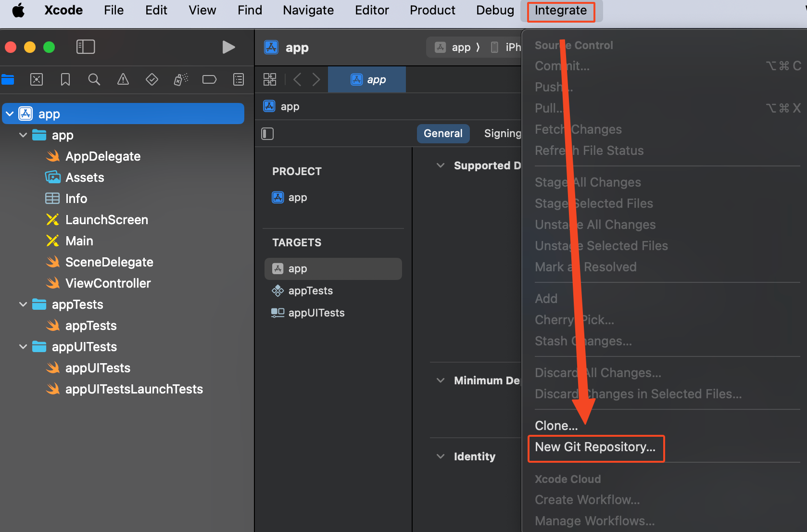Run the app with the play button

[x=228, y=47]
